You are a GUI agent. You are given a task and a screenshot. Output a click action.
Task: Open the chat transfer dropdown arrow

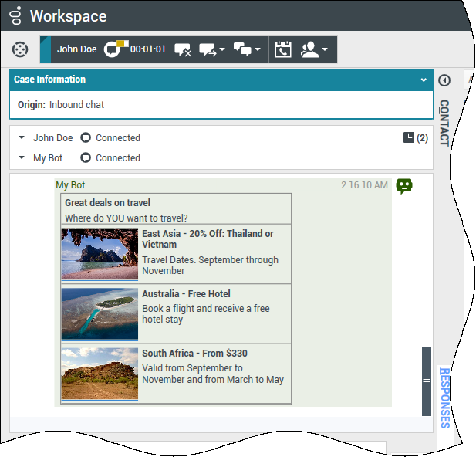tap(222, 50)
